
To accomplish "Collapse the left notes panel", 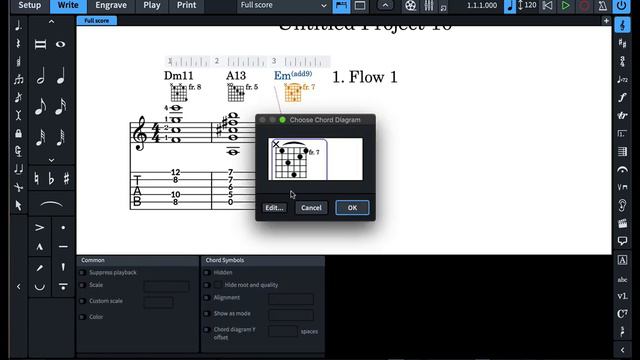I will click(18, 287).
